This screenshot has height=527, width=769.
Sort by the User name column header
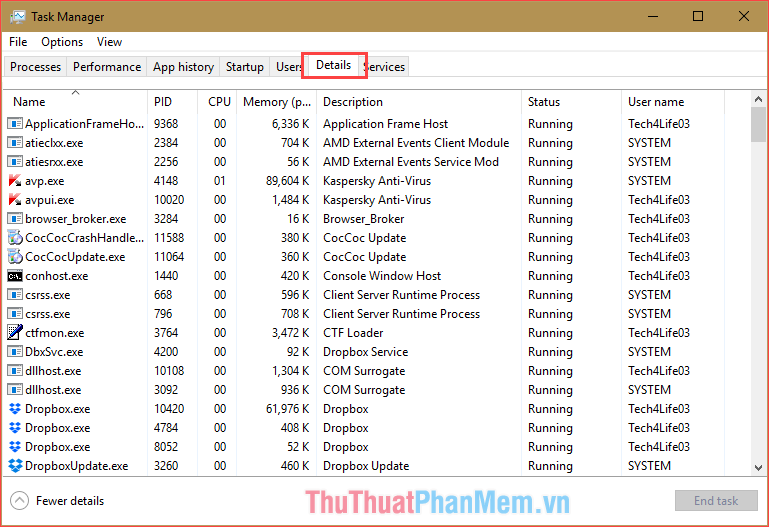click(x=673, y=101)
